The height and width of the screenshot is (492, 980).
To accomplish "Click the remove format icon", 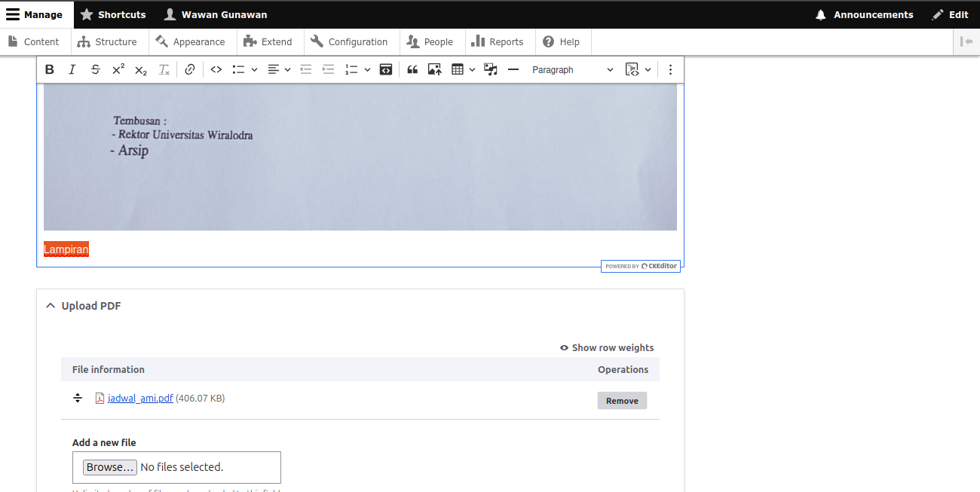I will click(x=164, y=69).
